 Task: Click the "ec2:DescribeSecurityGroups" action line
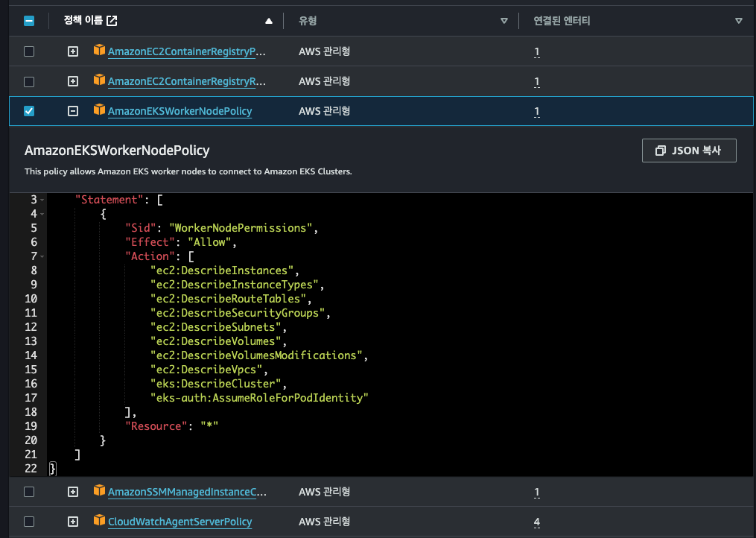[237, 313]
